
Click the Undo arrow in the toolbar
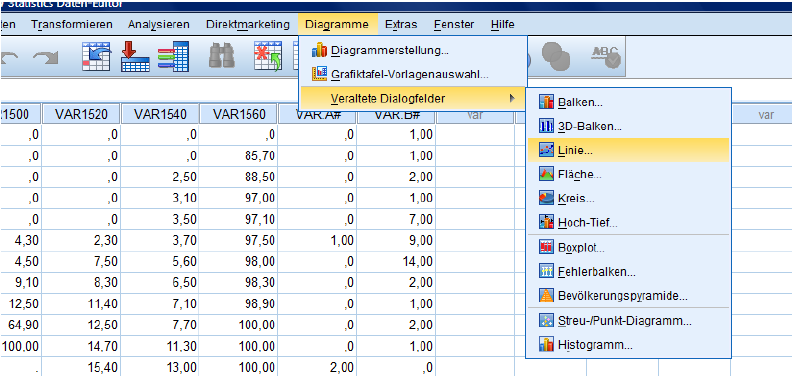pyautogui.click(x=9, y=57)
